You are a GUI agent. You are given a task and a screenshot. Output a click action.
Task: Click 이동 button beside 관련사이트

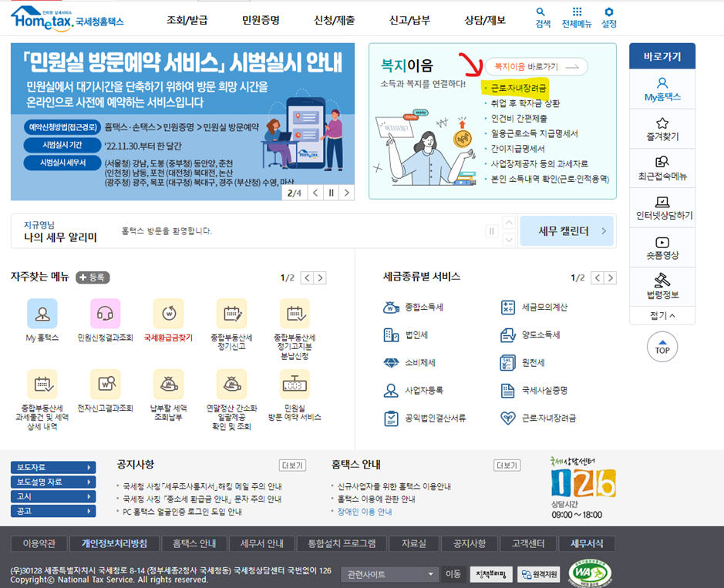[x=453, y=574]
